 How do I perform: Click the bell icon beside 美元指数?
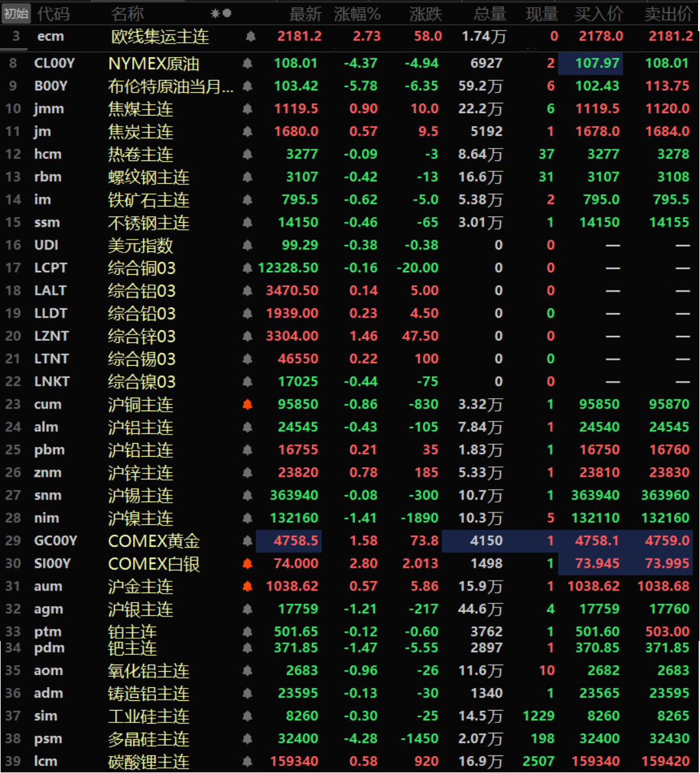pyautogui.click(x=247, y=245)
